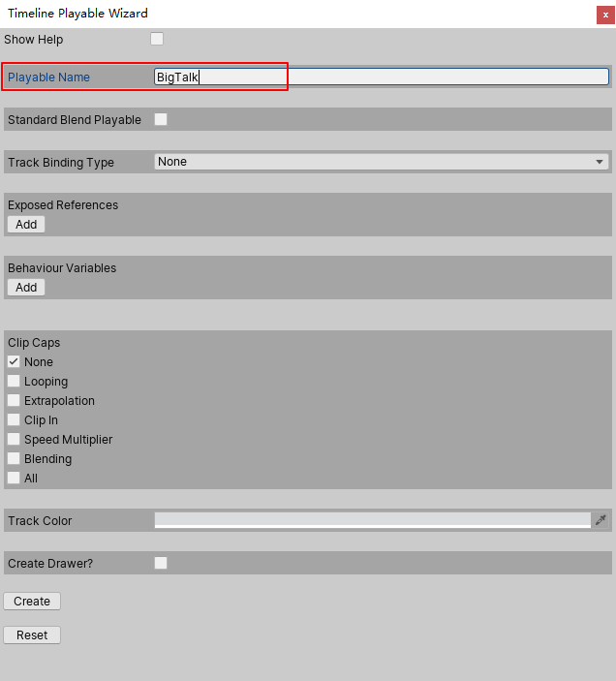Click the Behaviour Variables heading
The image size is (616, 681).
point(62,268)
